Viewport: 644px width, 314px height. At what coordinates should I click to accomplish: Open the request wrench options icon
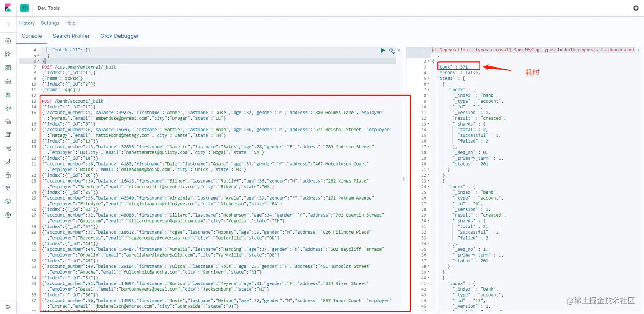click(392, 50)
